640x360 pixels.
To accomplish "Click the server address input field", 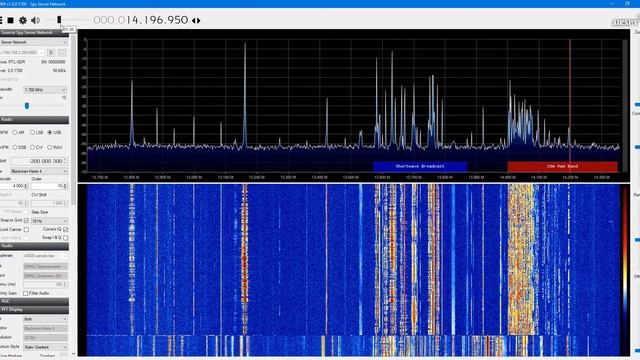I will click(22, 53).
